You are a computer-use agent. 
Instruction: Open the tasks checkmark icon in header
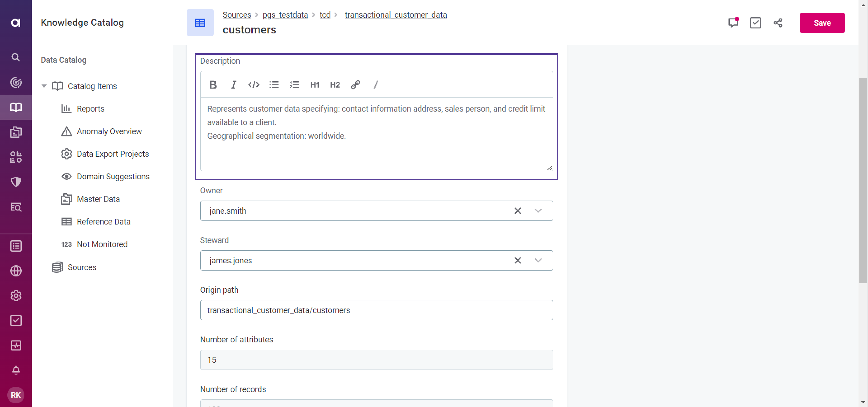pos(755,23)
